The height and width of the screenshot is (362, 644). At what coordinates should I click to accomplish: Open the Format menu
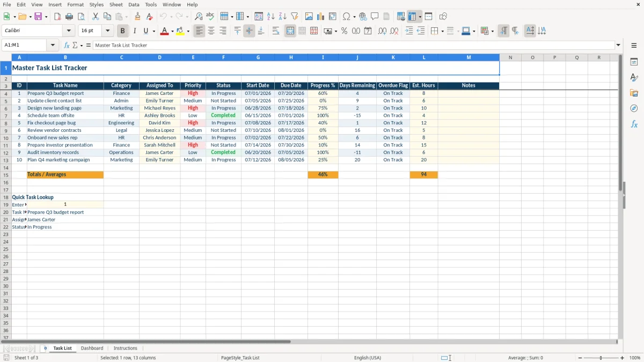[76, 4]
